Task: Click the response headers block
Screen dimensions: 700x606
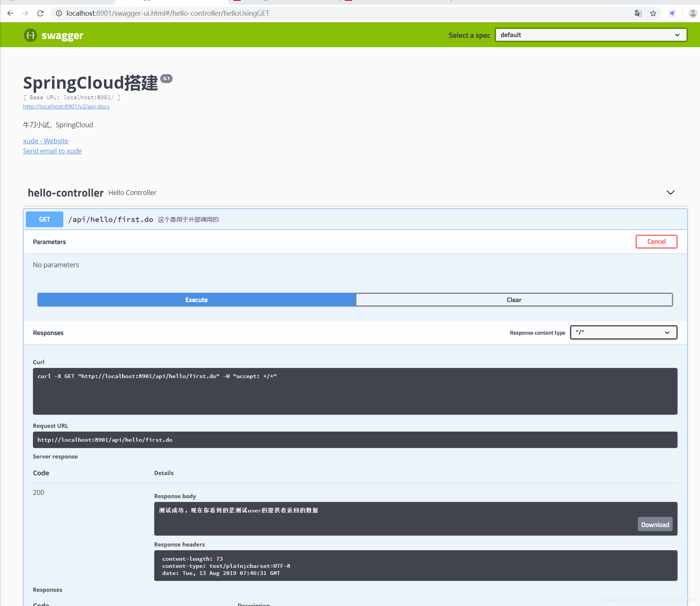Action: coord(416,566)
